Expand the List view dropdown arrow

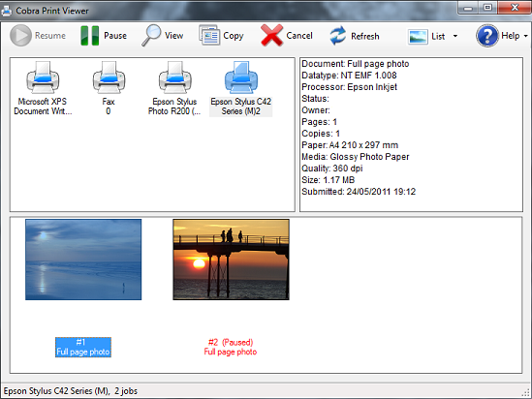pos(455,36)
